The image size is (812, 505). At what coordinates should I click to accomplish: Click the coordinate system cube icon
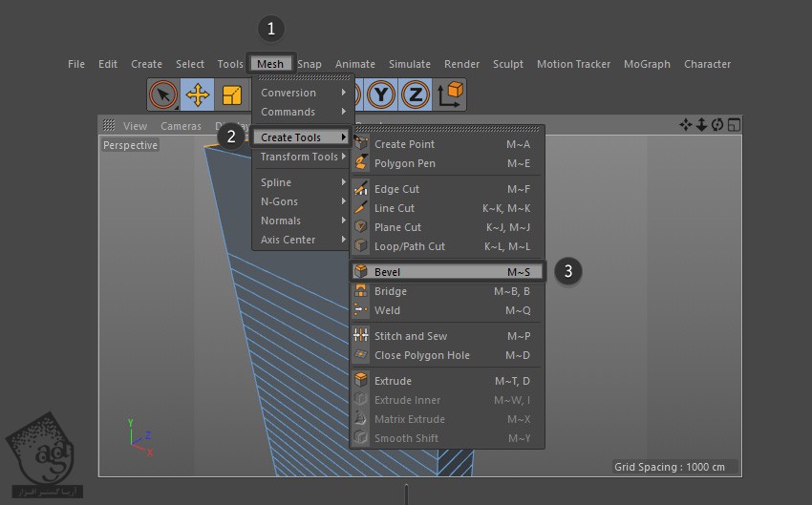pyautogui.click(x=450, y=95)
